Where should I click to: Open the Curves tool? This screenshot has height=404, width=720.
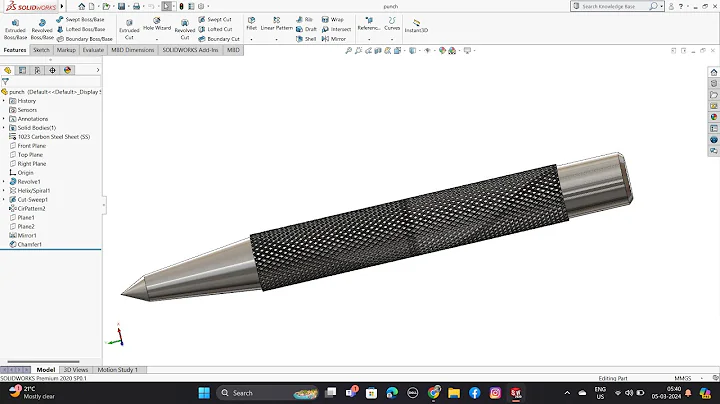392,24
